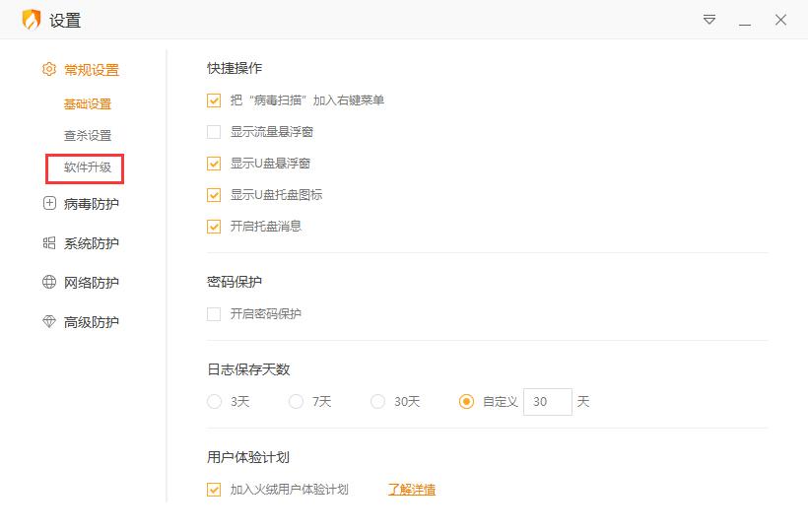
Task: Expand the 病毒防护 section
Action: point(91,204)
